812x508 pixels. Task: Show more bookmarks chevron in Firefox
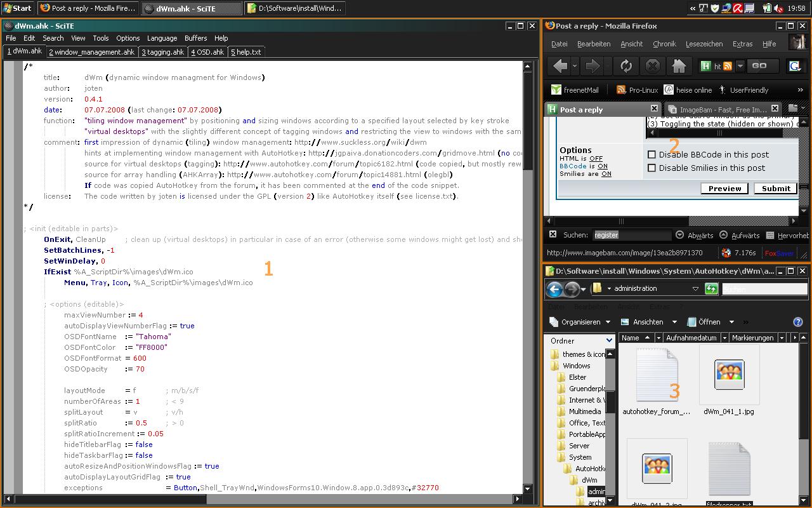[800, 90]
